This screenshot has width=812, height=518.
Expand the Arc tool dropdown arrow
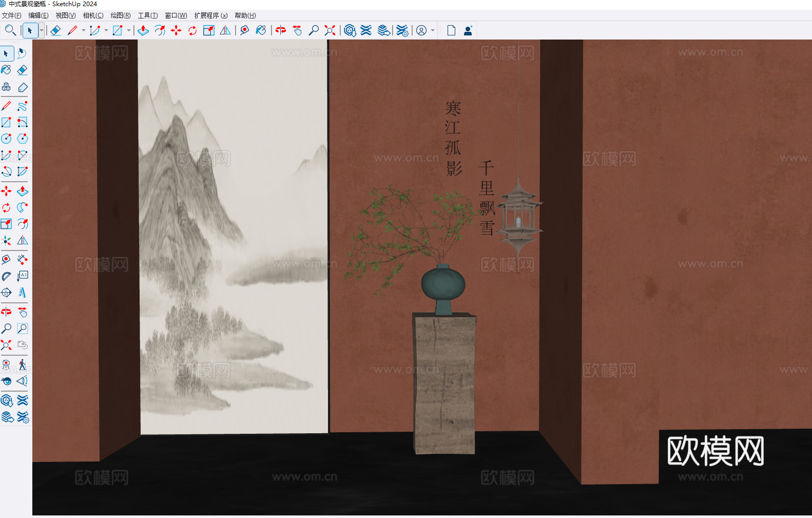tap(106, 30)
